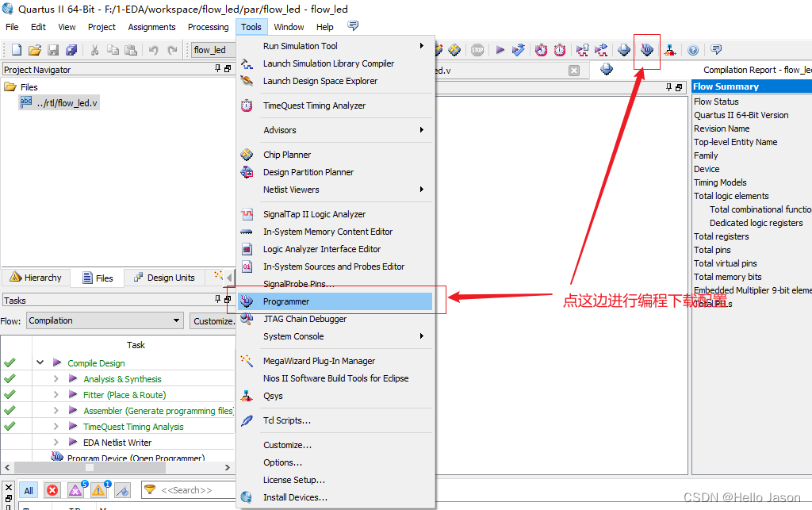Viewport: 812px width, 510px height.
Task: Open Run Simulation Tool submenu
Action: point(335,45)
